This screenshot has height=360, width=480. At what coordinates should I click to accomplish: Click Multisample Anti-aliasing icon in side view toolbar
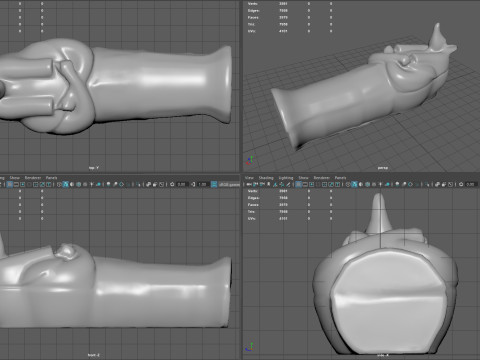(x=411, y=184)
